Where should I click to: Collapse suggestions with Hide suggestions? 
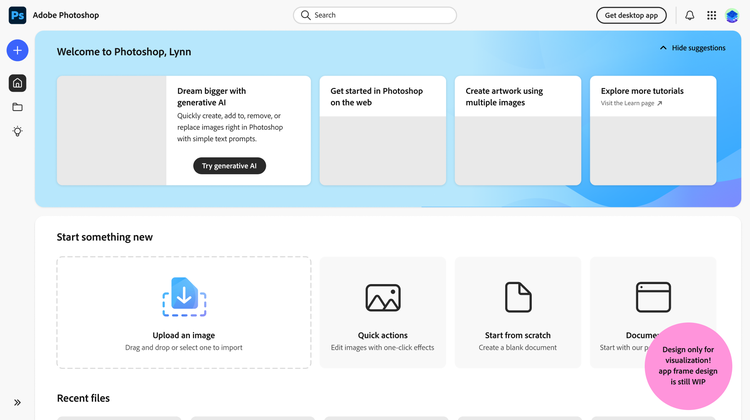click(692, 48)
